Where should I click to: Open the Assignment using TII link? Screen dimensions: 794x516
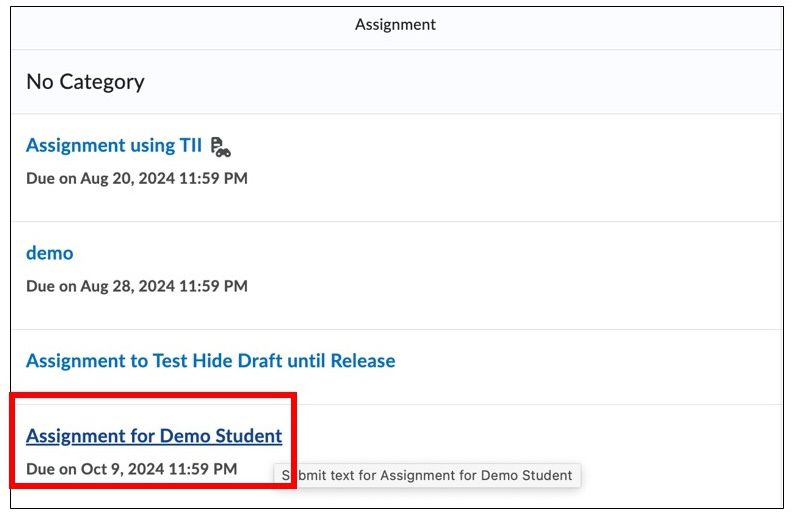point(113,146)
